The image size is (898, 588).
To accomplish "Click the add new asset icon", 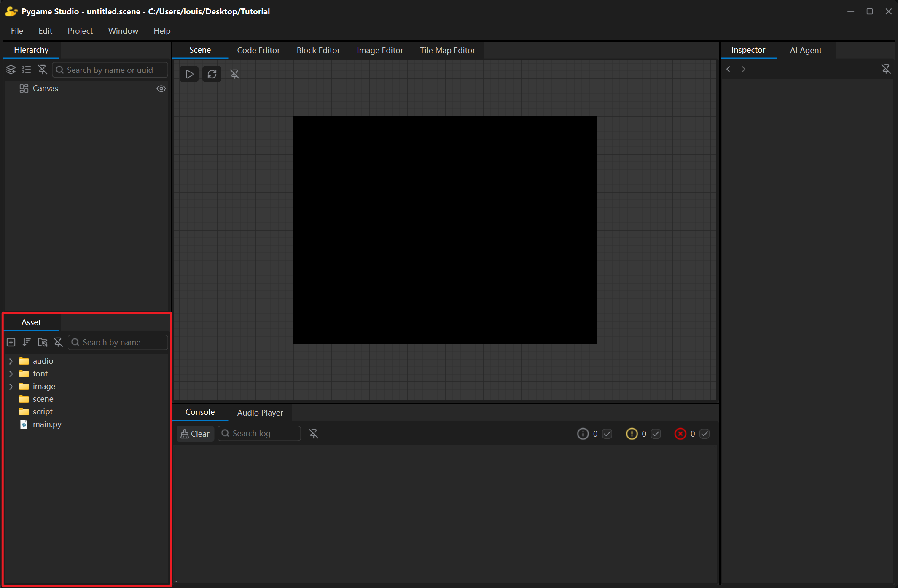I will click(x=11, y=342).
